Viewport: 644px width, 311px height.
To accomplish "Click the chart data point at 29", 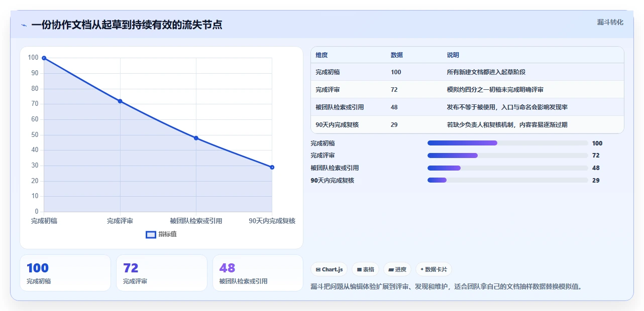I will [x=272, y=167].
